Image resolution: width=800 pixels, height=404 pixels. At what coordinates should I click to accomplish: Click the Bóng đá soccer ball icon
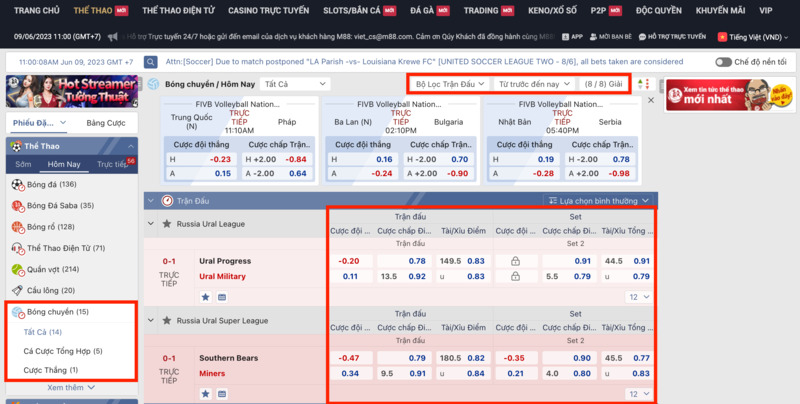point(18,185)
